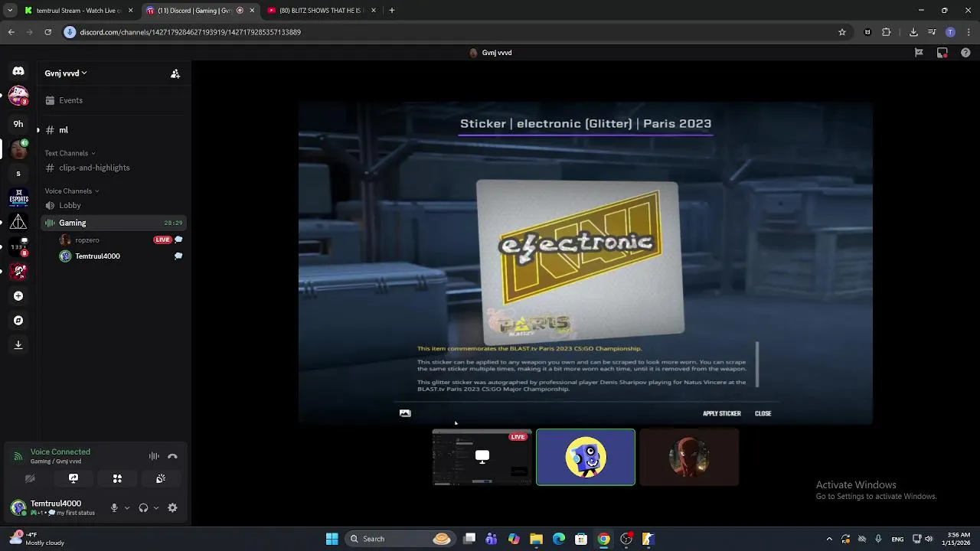Open soundboard icon
The image size is (980, 551).
[161, 479]
